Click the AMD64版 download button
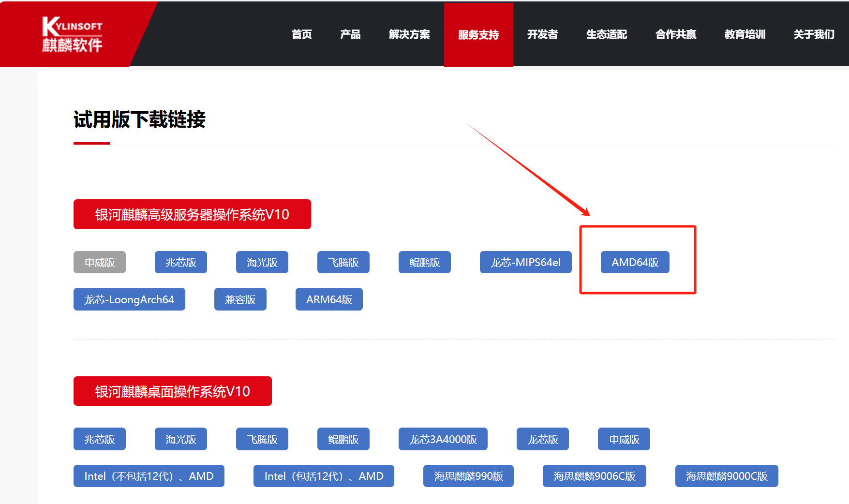 point(635,262)
